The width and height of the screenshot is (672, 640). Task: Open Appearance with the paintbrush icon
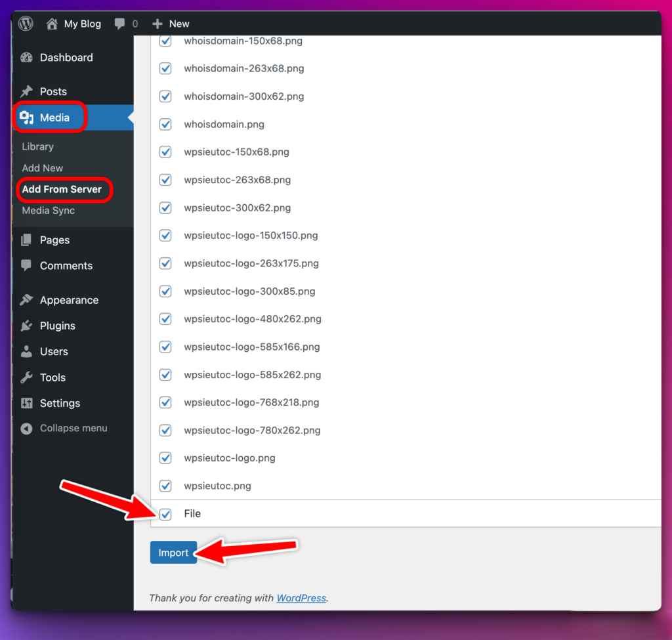[x=26, y=300]
